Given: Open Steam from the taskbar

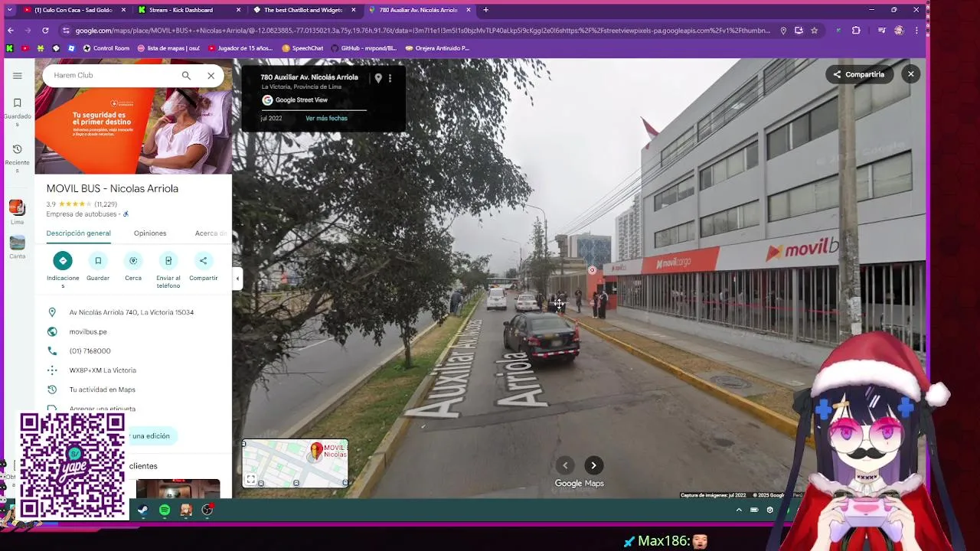Looking at the screenshot, I should tap(143, 510).
